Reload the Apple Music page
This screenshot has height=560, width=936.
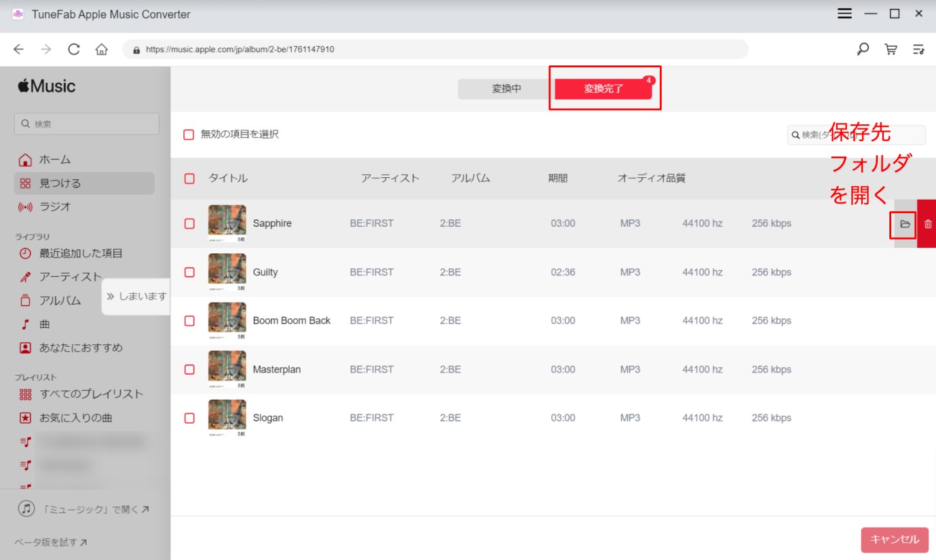(x=73, y=50)
